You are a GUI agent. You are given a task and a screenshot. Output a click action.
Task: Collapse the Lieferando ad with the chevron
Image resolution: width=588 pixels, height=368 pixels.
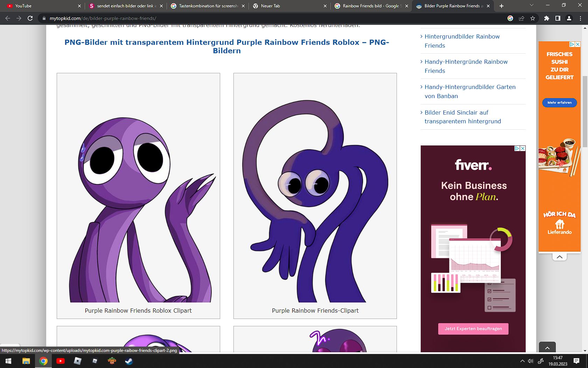559,257
